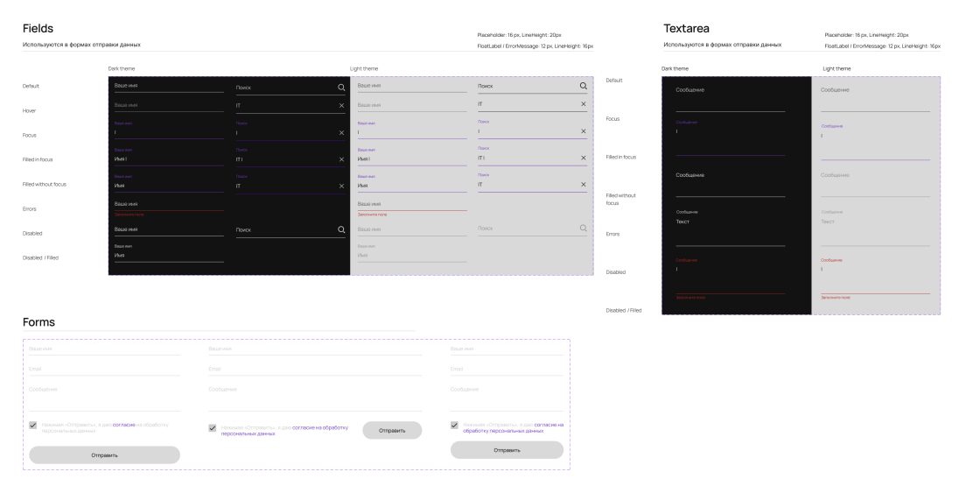
Task: Uncheck the consent checkbox in the left form
Action: [33, 425]
